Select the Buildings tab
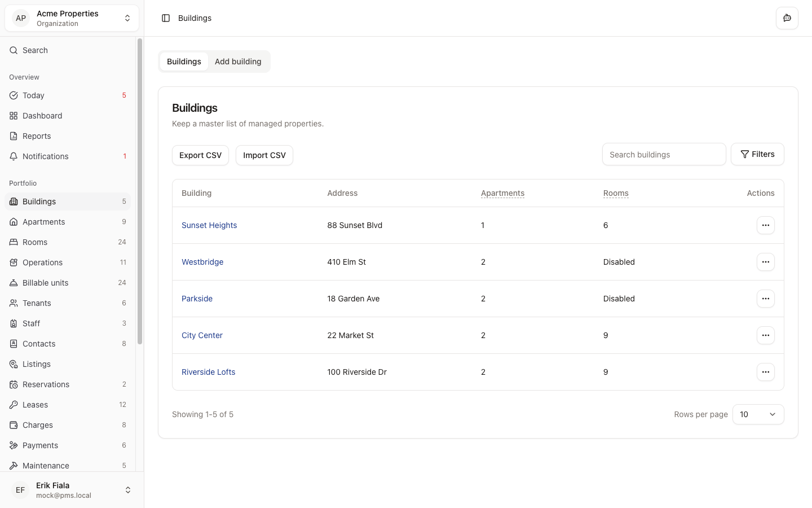Screen dimensions: 812x508 [184, 62]
